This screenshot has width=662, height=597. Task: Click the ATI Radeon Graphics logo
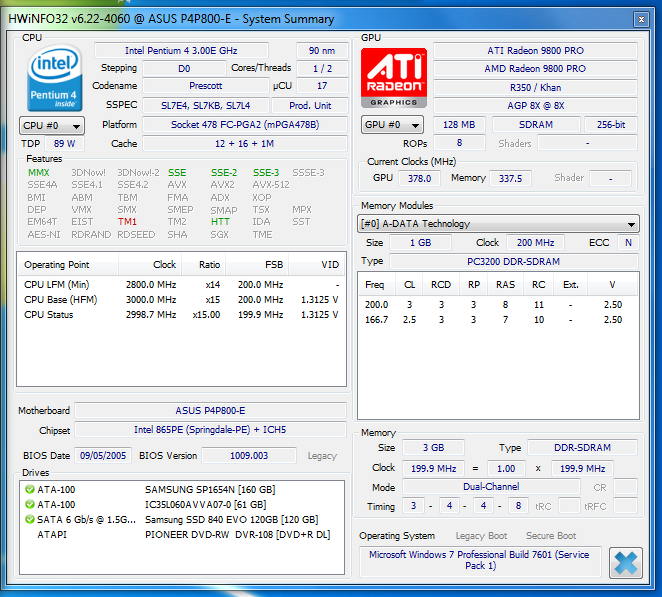(393, 78)
